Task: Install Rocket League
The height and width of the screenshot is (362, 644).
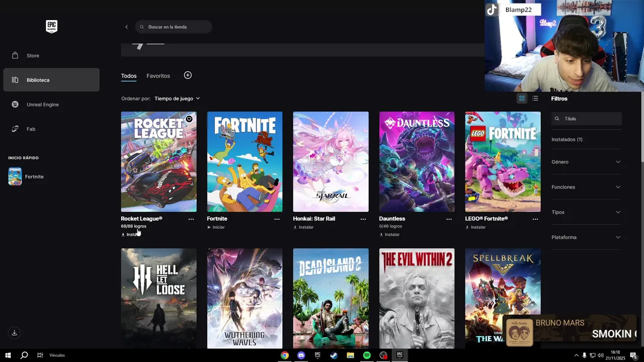Action: pyautogui.click(x=132, y=235)
